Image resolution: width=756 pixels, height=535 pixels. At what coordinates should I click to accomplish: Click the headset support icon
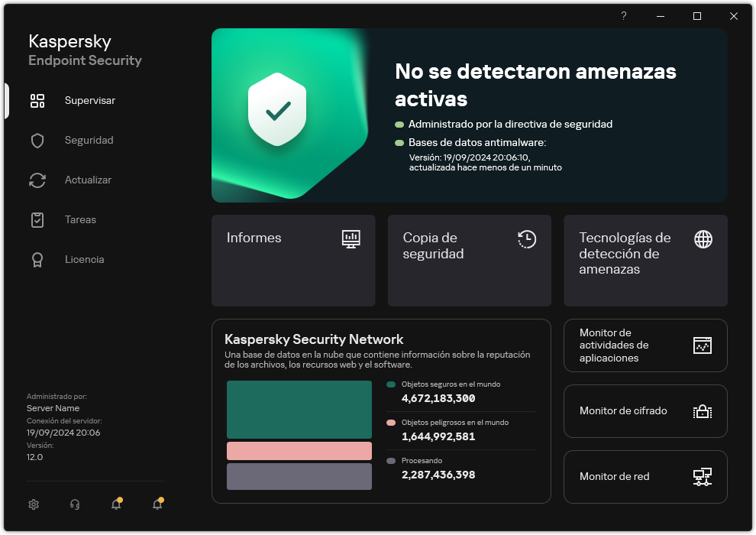73,504
